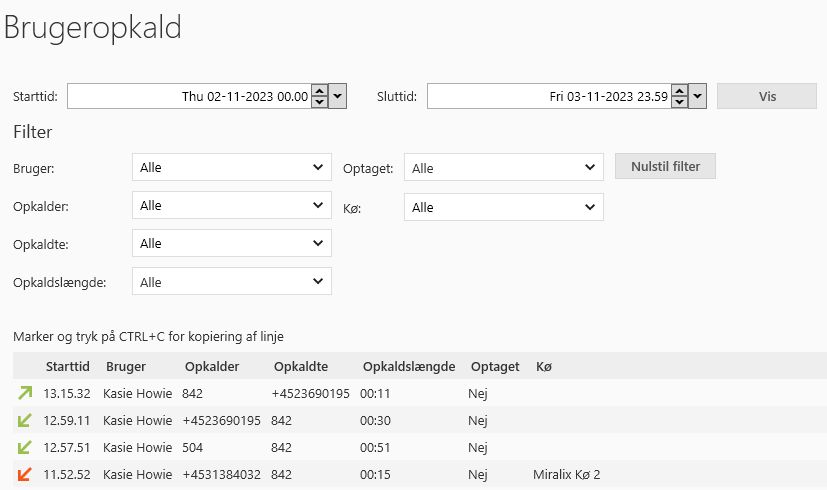
Task: Click into the Starttid date field
Action: pos(188,96)
